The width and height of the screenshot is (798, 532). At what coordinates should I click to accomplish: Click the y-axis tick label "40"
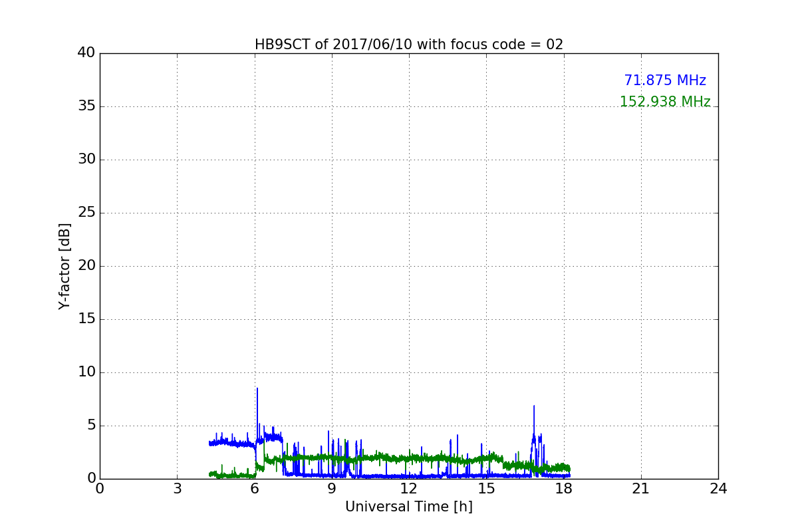[x=86, y=53]
